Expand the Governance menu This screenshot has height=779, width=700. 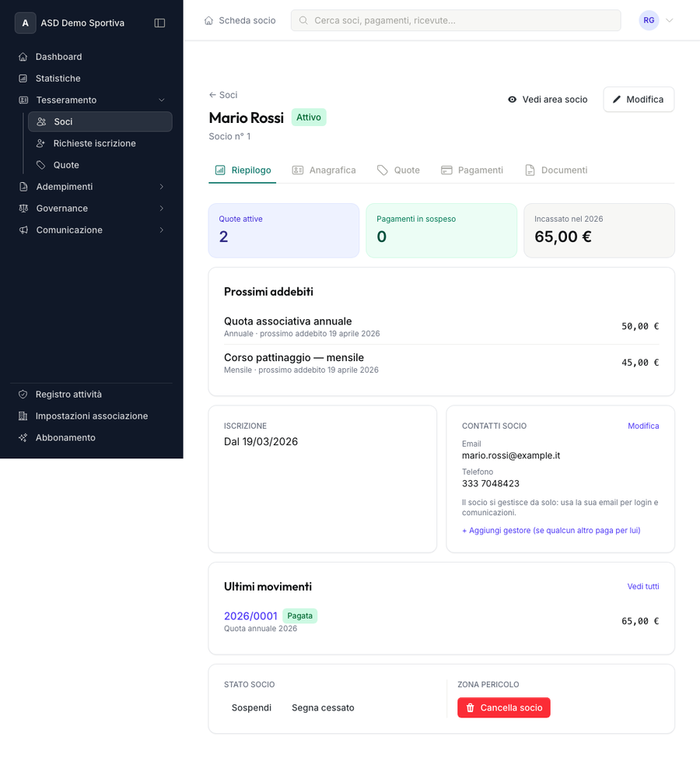click(x=162, y=209)
